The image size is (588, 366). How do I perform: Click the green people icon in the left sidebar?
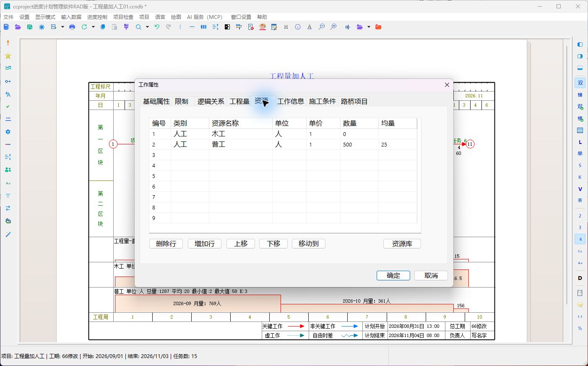pos(8,170)
